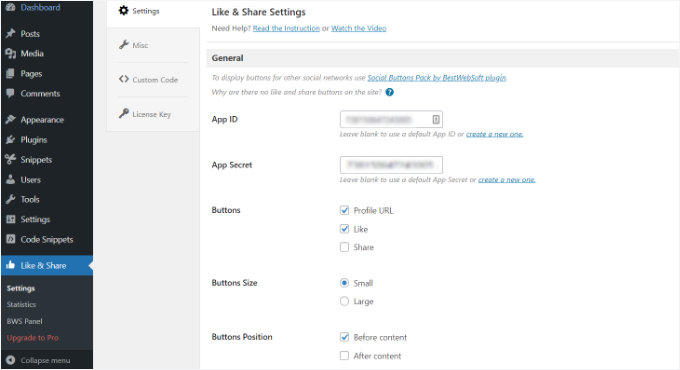Open the Custom Code tab
This screenshot has height=370, width=680.
[x=153, y=80]
